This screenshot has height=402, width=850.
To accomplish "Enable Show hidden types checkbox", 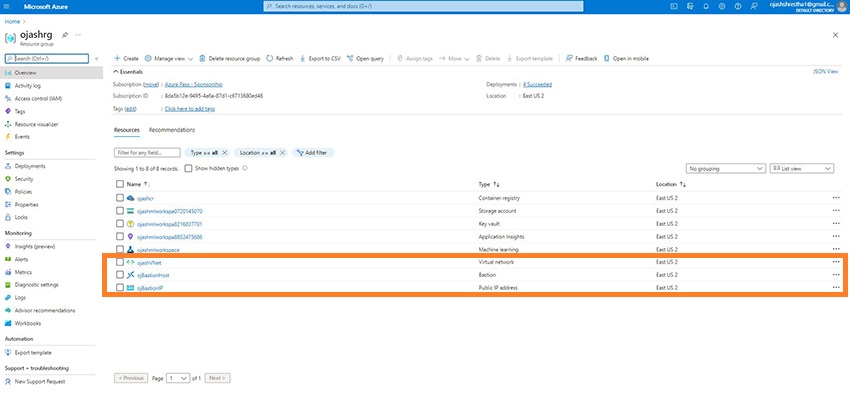I will pos(188,168).
